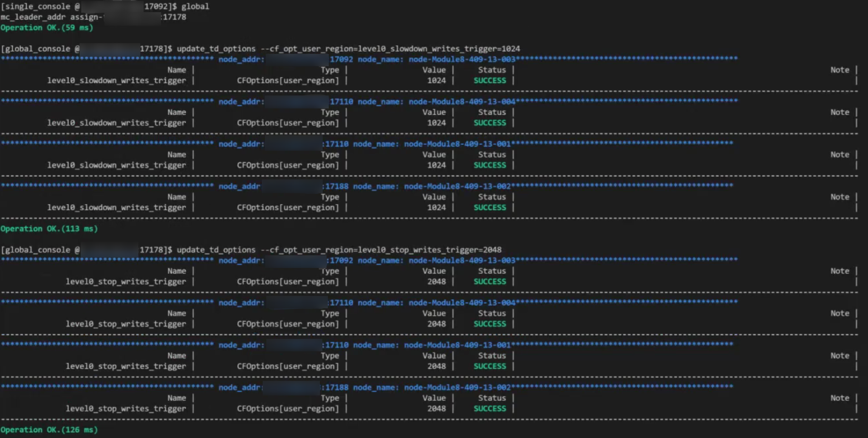Click the topmost node-Module8-409-13-003 node name

462,60
